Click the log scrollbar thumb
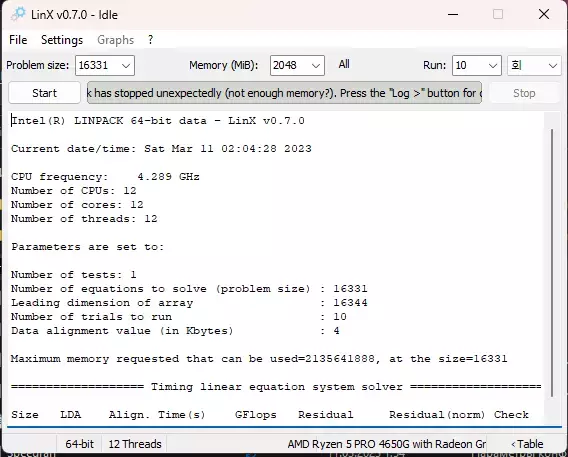Image resolution: width=568 pixels, height=457 pixels. coord(552,263)
